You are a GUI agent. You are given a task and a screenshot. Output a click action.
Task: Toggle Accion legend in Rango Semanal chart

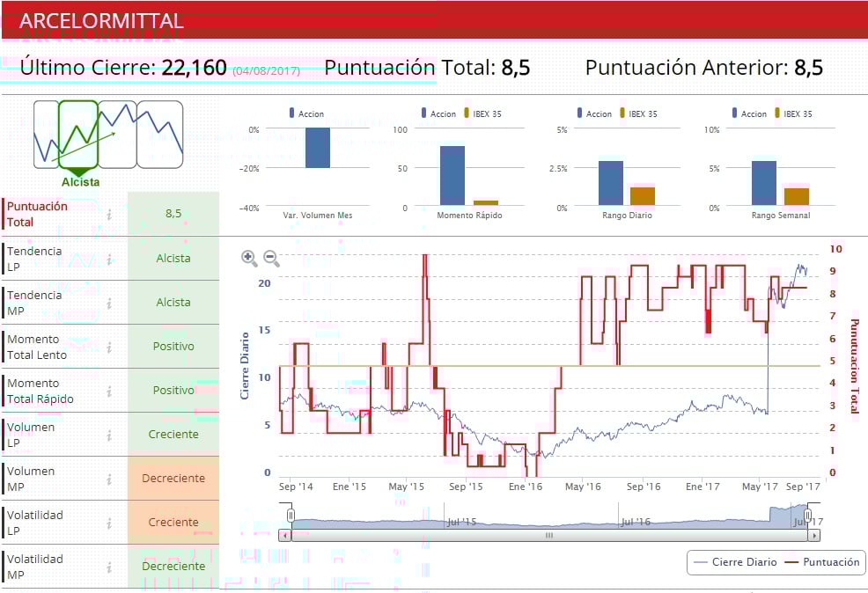point(749,113)
